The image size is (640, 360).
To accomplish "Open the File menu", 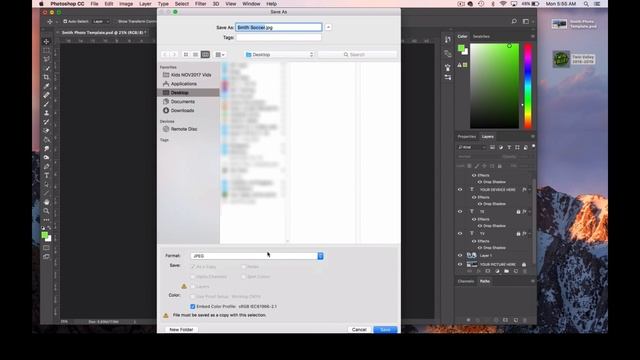I will [94, 4].
